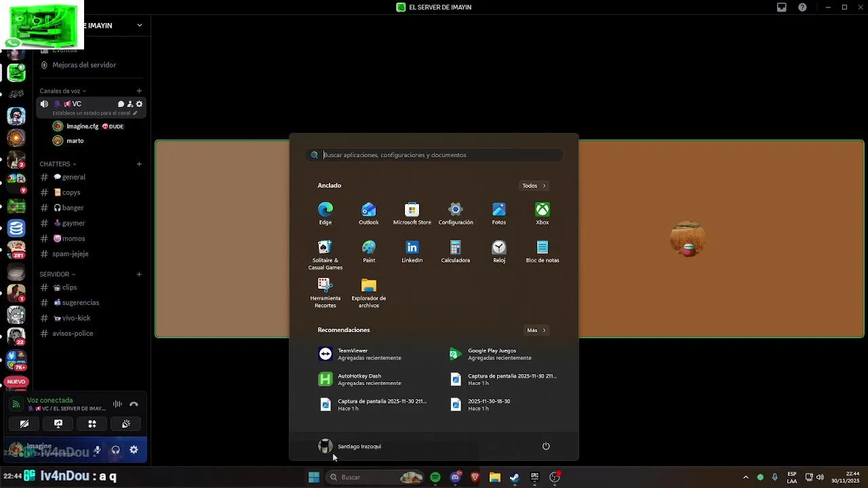Collapse SERVIDOR channel category
Screen dimensions: 868x488
(x=58, y=274)
